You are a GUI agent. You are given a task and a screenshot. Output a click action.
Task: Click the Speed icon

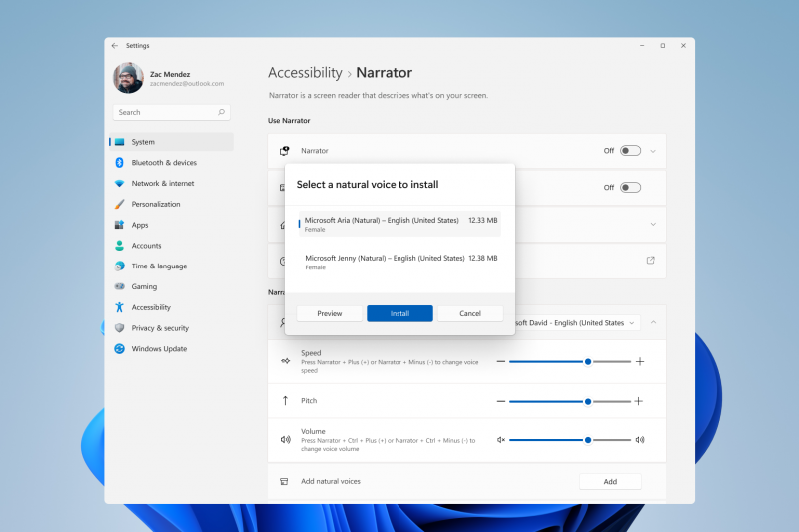286,361
